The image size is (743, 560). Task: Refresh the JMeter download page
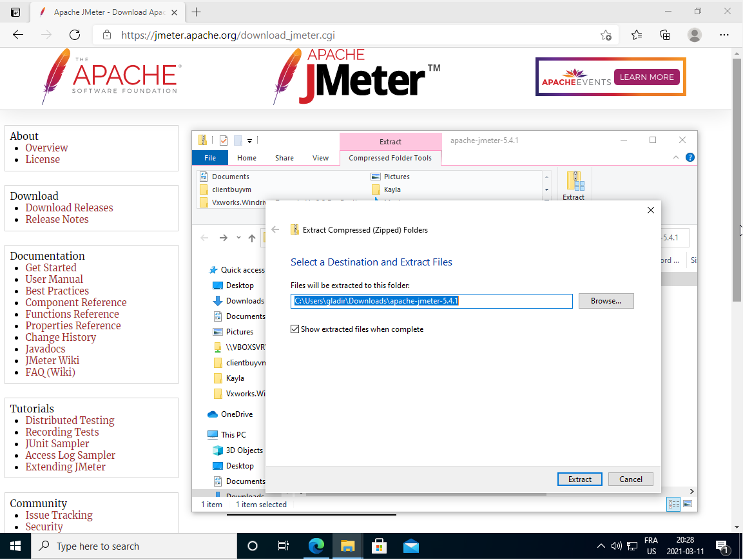point(75,35)
